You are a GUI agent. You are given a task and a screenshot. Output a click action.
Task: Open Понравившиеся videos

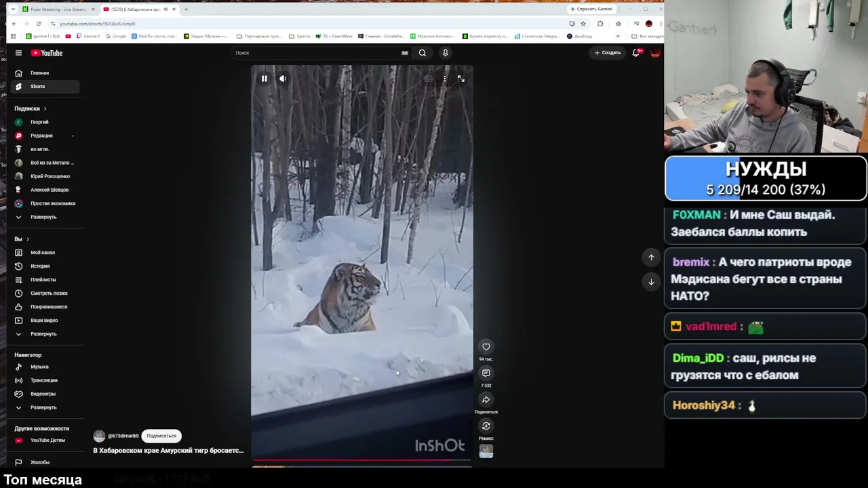coord(45,307)
